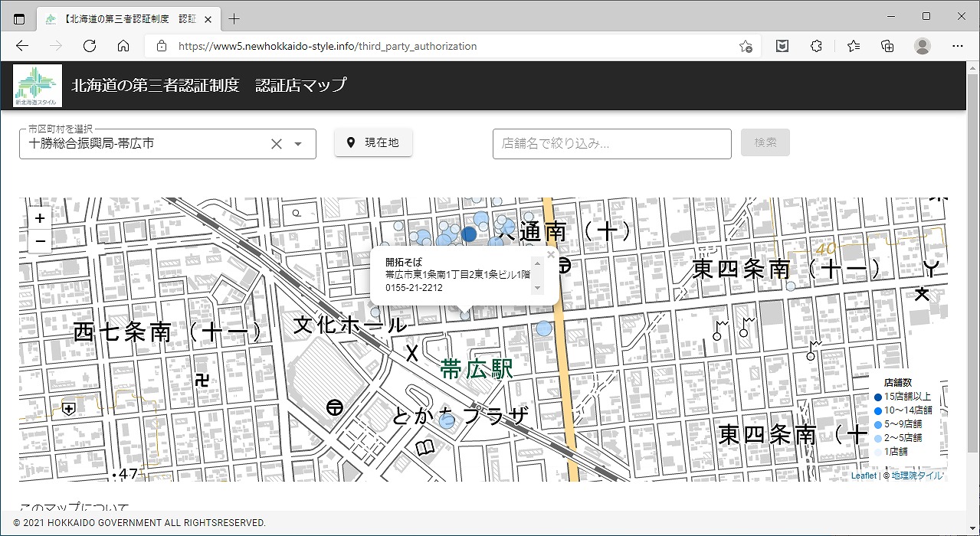Screen dimensions: 980x536
Task: Open the browser home page
Action: pos(123,46)
